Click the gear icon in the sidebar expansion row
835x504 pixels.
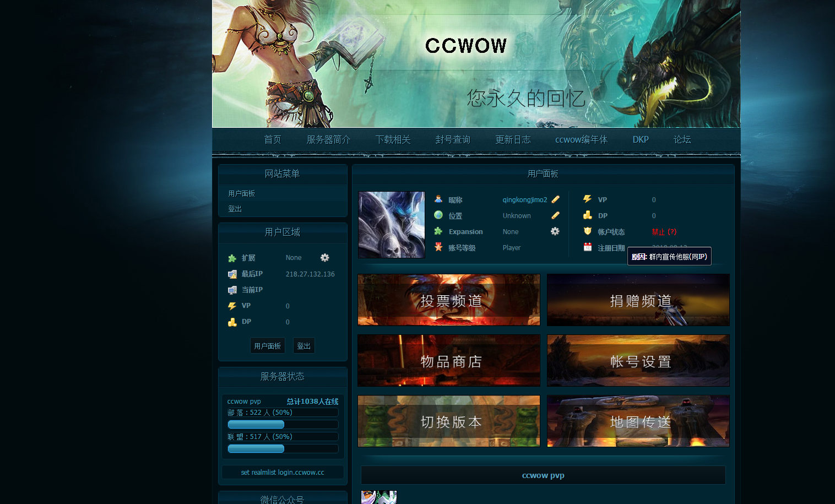coord(324,258)
